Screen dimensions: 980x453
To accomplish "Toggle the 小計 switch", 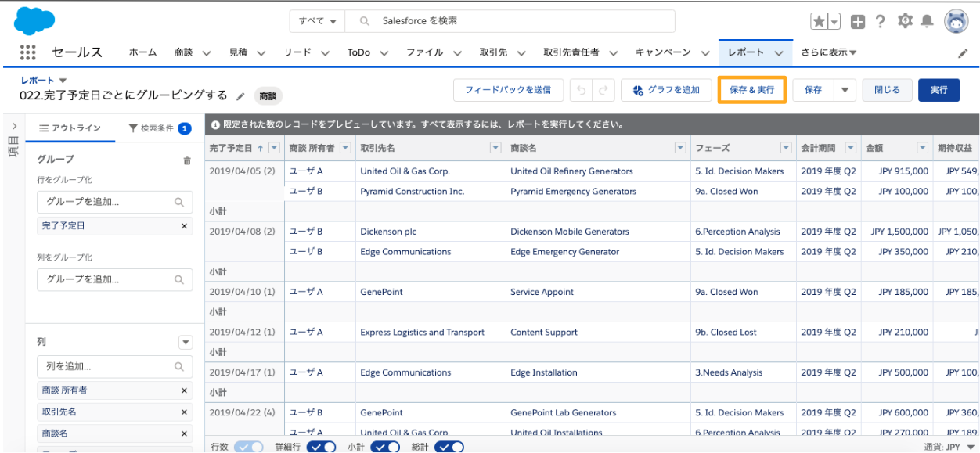I will (385, 447).
